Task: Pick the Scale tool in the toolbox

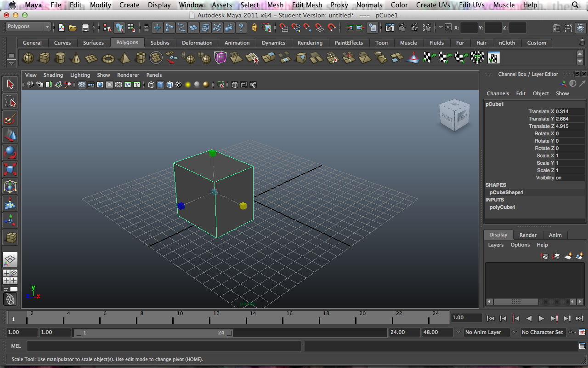Action: [10, 169]
